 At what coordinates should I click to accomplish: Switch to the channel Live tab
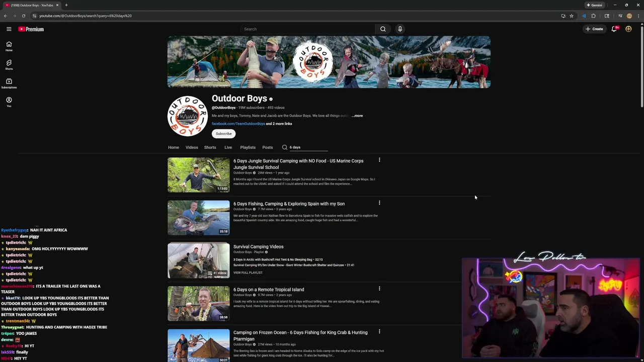coord(228,147)
